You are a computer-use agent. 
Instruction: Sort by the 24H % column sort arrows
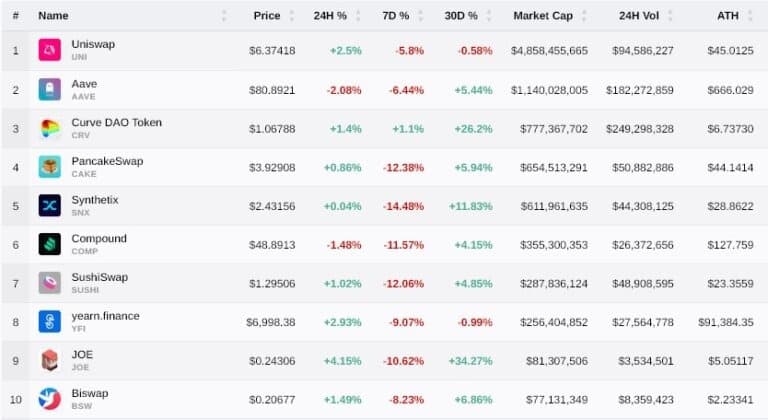click(358, 16)
